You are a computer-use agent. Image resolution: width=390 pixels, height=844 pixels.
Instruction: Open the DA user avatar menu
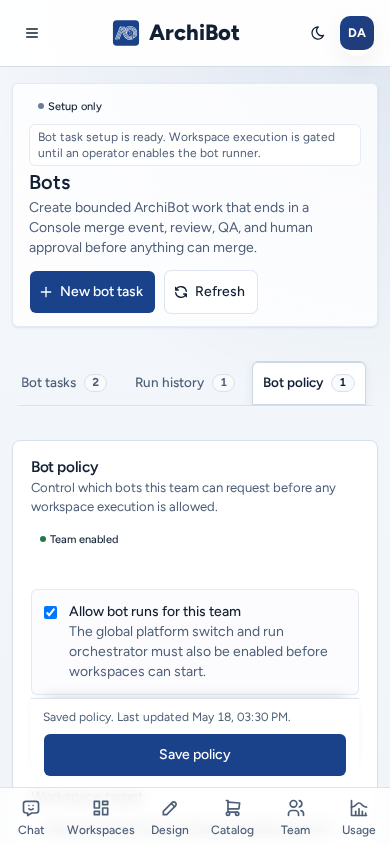click(x=357, y=33)
